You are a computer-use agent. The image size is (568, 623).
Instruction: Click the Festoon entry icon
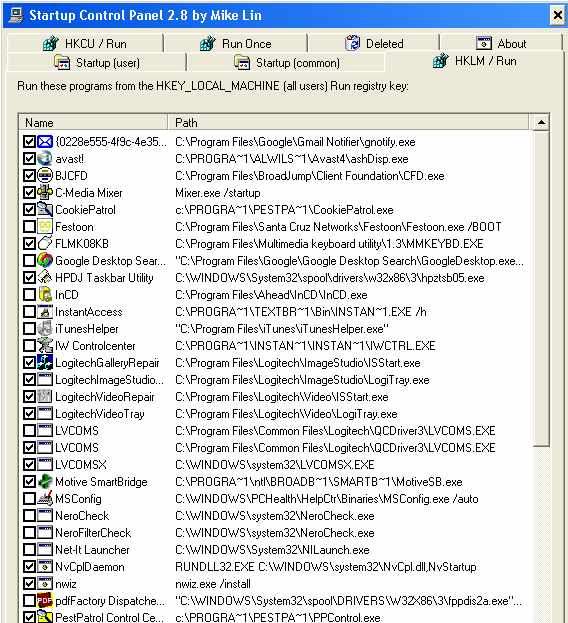[45, 227]
